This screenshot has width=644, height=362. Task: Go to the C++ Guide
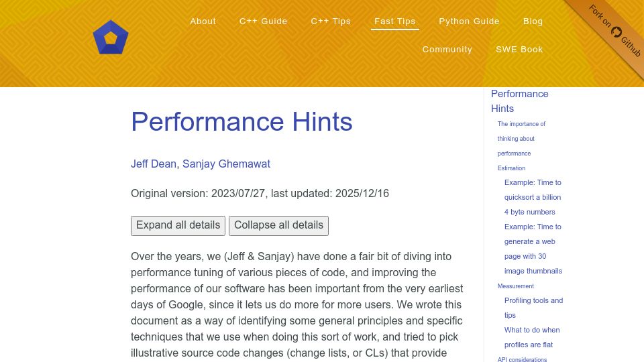[263, 21]
